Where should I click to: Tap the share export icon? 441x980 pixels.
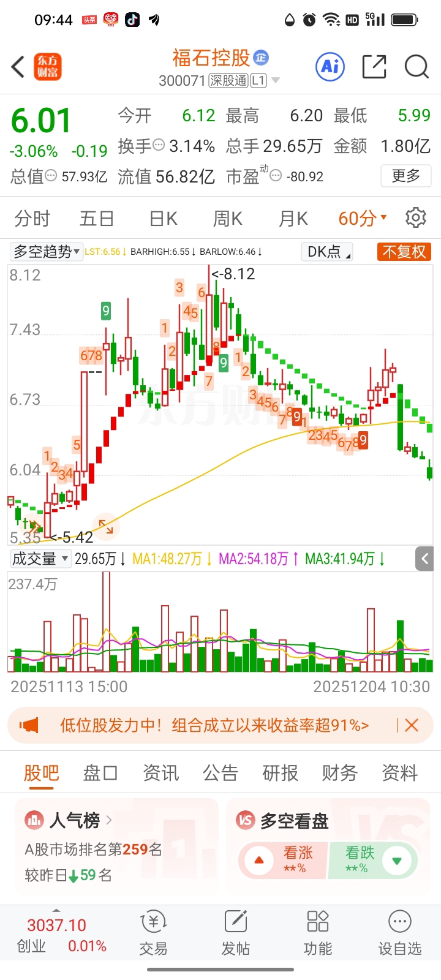tap(374, 67)
